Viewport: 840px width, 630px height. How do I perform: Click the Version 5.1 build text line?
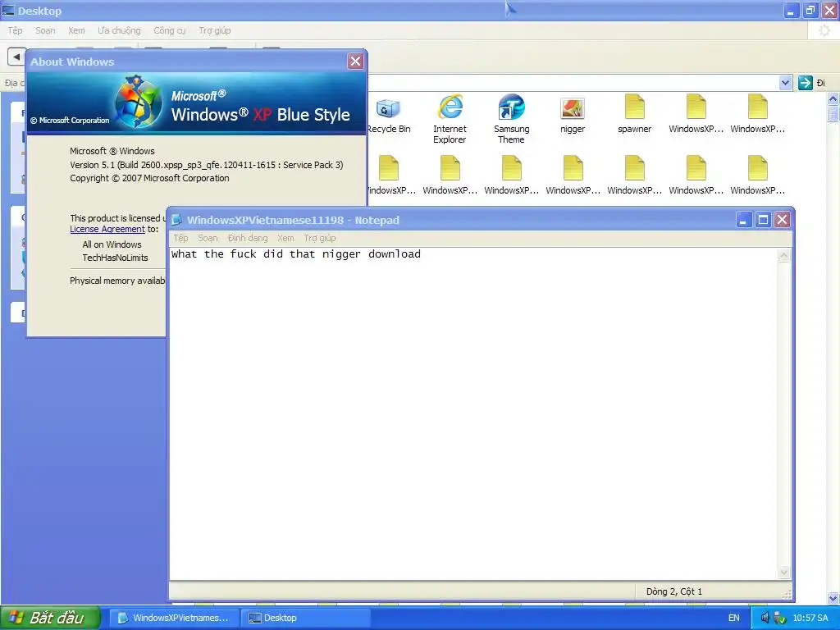pyautogui.click(x=206, y=165)
